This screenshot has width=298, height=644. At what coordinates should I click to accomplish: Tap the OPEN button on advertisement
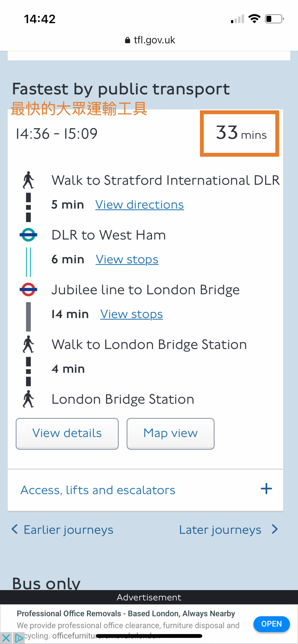pos(271,624)
